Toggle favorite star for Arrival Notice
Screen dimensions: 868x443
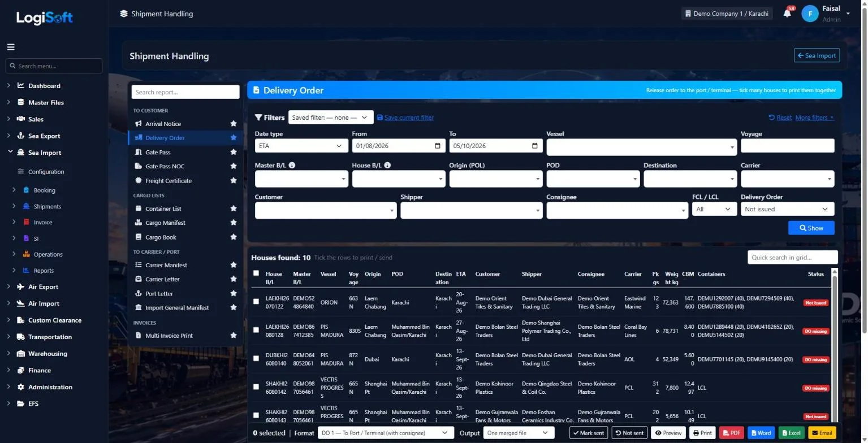point(233,124)
